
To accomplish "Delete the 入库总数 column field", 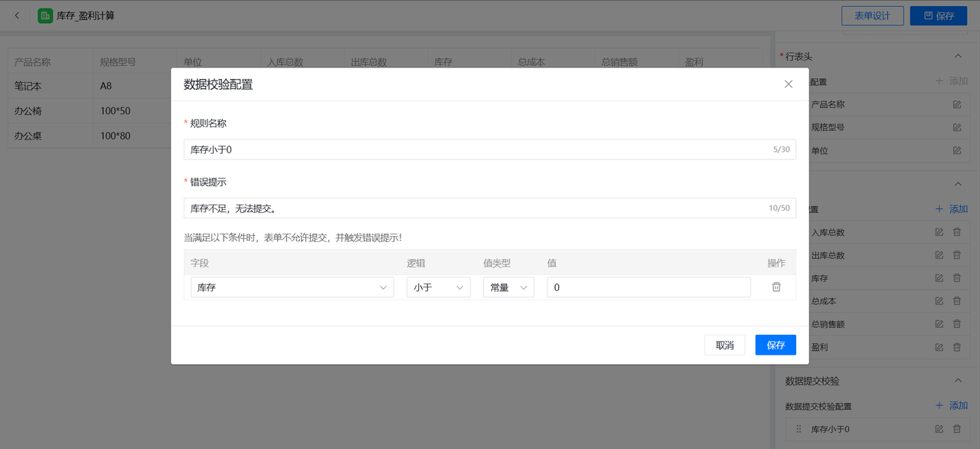I will pyautogui.click(x=956, y=232).
